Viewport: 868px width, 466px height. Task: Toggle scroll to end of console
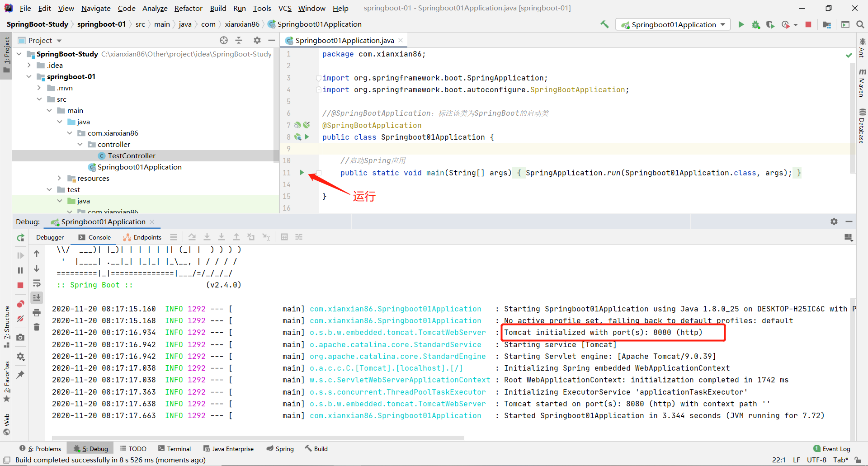(x=37, y=297)
